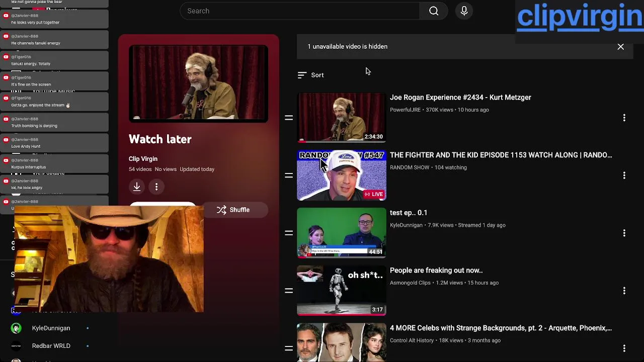Click the microphone voice search icon

[x=464, y=11]
